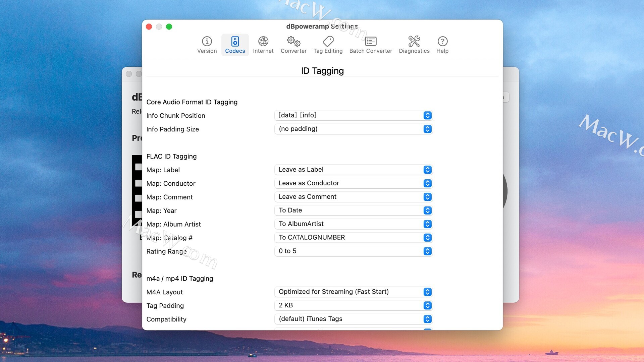644x362 pixels.
Task: Open the Diagnostics tools icon
Action: tap(414, 41)
